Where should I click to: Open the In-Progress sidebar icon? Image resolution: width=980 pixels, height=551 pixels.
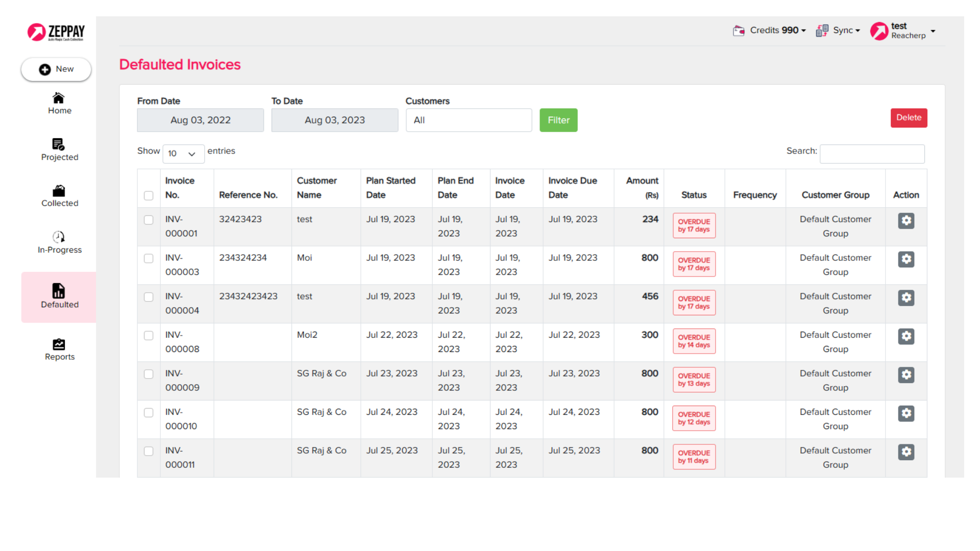pyautogui.click(x=59, y=237)
